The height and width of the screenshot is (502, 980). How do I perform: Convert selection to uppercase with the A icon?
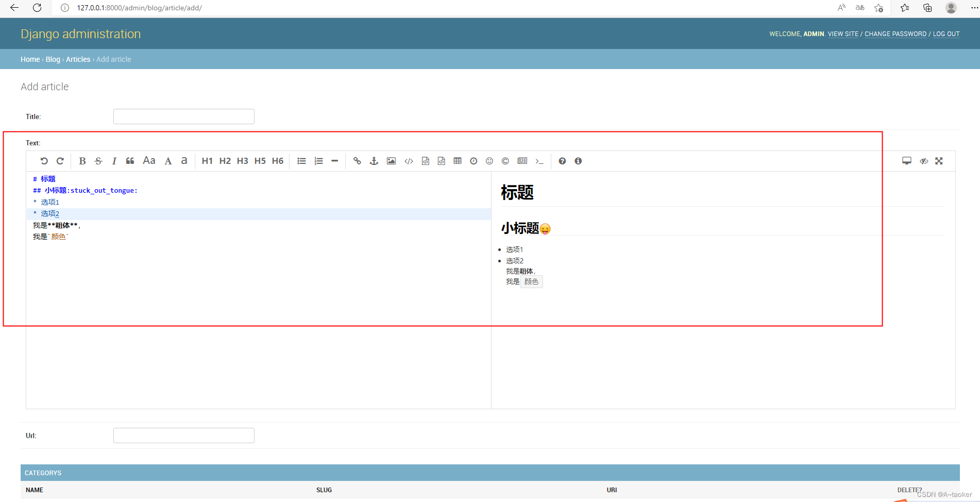[168, 161]
